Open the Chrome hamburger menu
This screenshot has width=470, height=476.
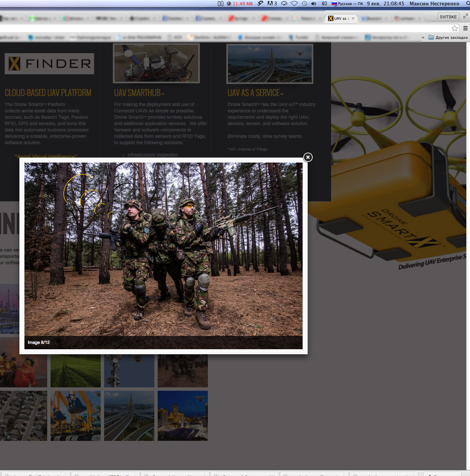click(x=465, y=28)
